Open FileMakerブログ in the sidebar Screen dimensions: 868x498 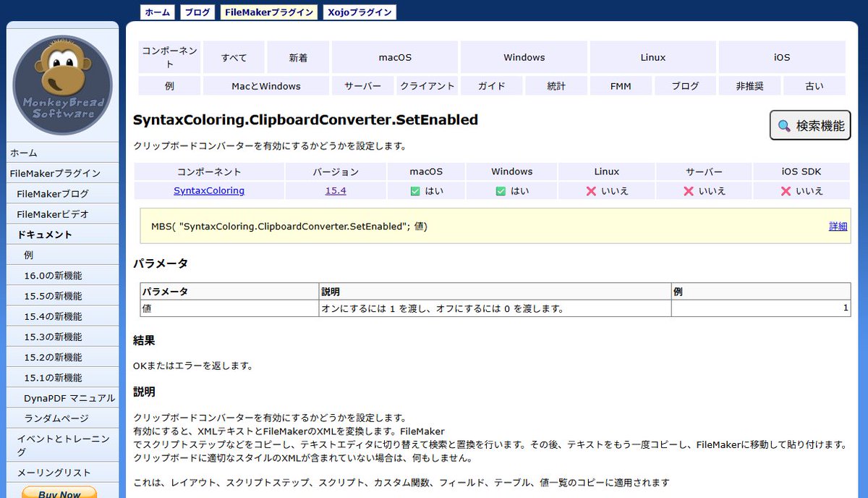(x=62, y=194)
